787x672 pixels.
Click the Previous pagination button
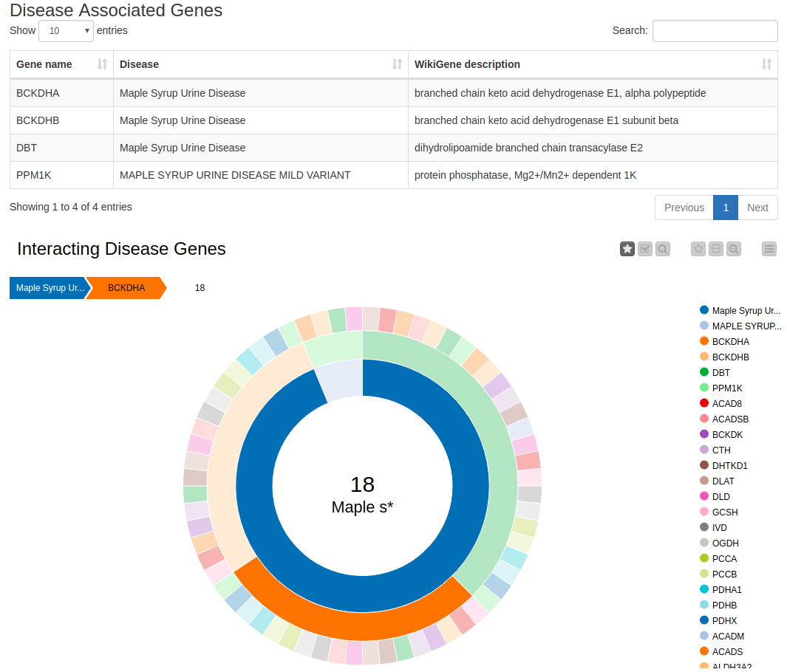pos(684,208)
